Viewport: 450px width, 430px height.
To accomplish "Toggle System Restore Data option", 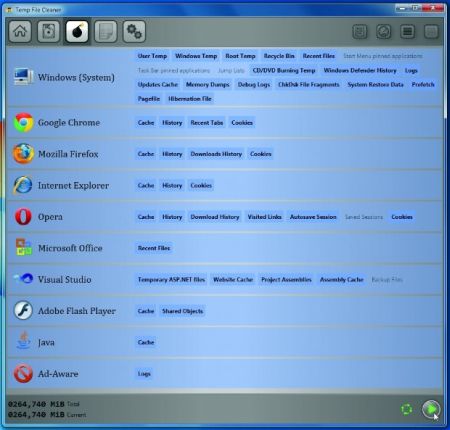I will tap(375, 84).
